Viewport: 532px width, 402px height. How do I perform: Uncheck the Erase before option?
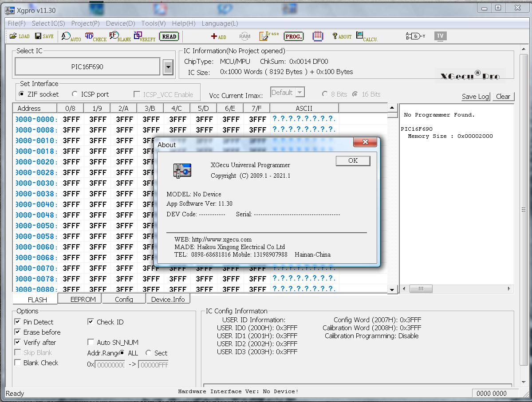[18, 332]
